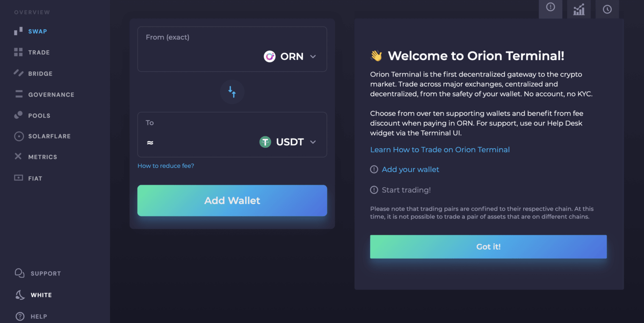Screen dimensions: 644x323
Task: Click the ORN token logo
Action: [269, 56]
